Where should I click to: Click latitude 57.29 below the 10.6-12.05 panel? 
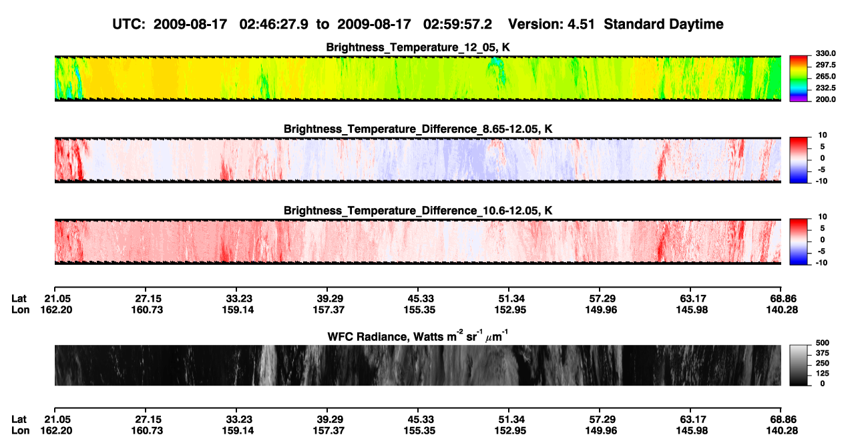(600, 298)
